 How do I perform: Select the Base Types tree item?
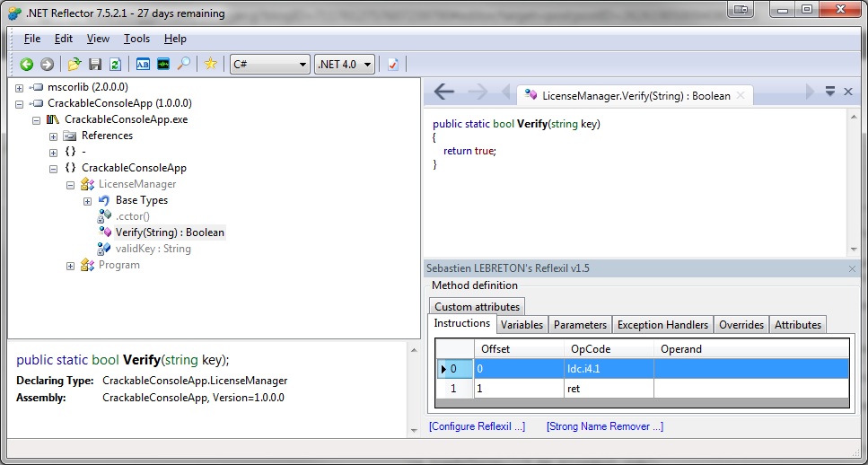tap(141, 200)
